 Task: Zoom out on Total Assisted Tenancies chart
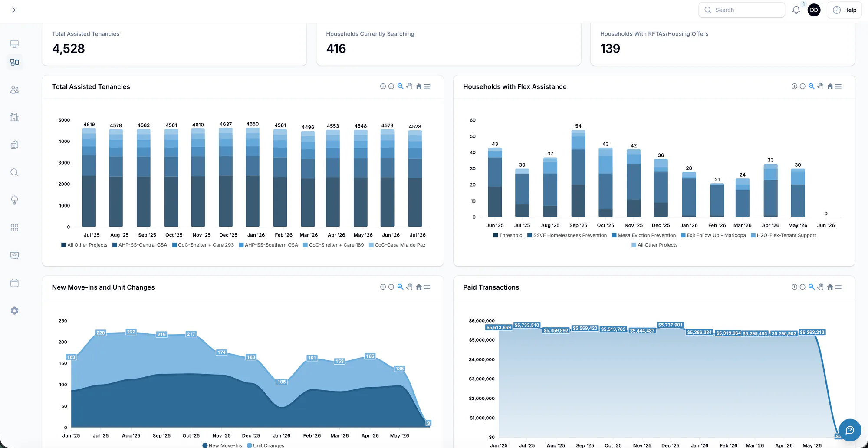click(391, 86)
